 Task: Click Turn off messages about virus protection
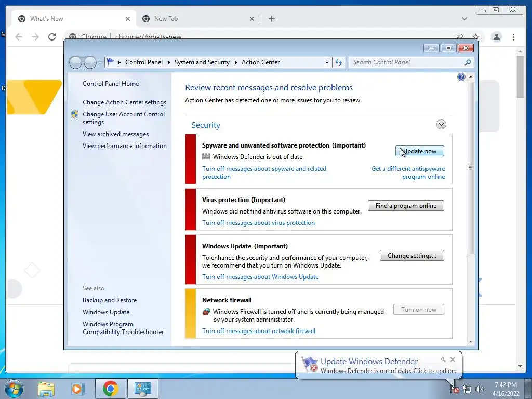pos(259,223)
